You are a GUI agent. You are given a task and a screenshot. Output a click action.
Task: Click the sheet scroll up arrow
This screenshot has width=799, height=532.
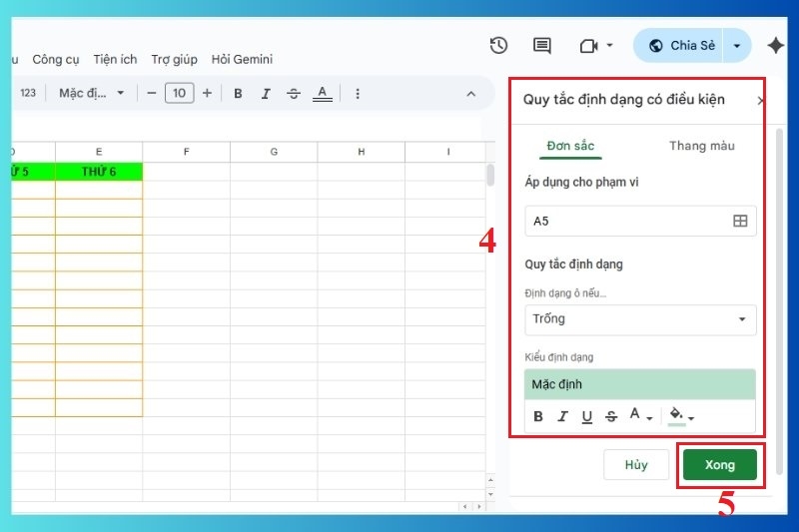490,479
